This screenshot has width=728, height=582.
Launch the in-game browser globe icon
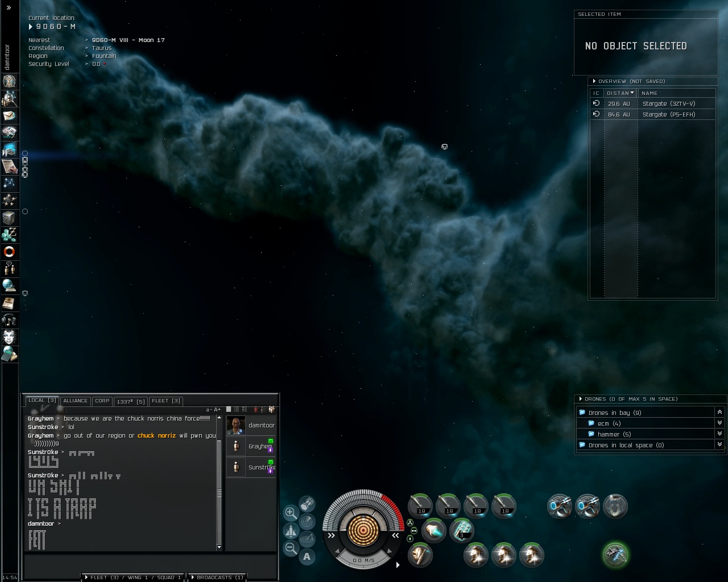click(9, 285)
